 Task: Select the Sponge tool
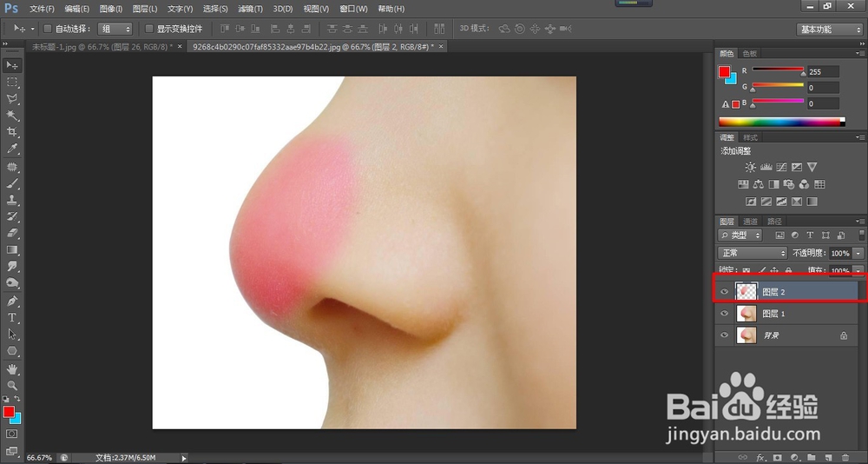(x=12, y=283)
